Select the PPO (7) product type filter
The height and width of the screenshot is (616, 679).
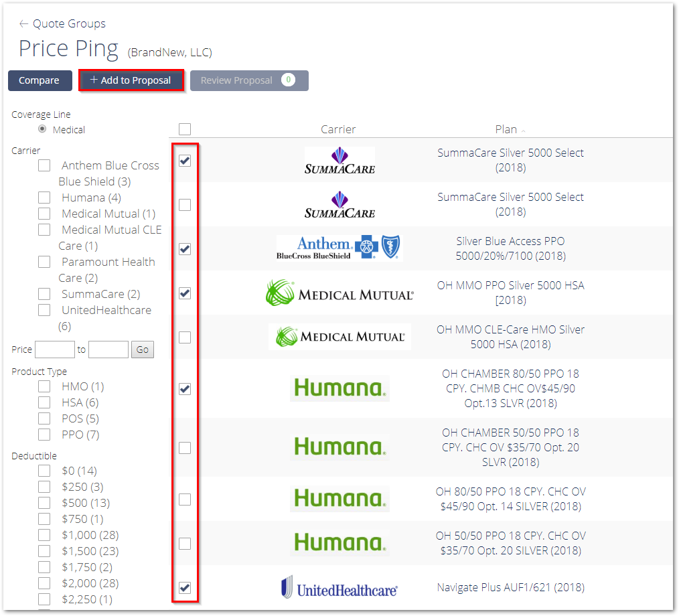point(44,434)
